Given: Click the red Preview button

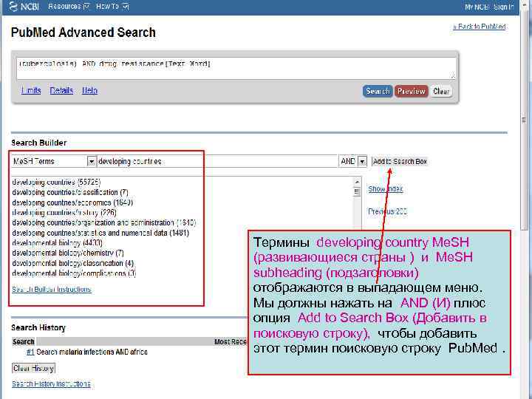Looking at the screenshot, I should click(412, 92).
